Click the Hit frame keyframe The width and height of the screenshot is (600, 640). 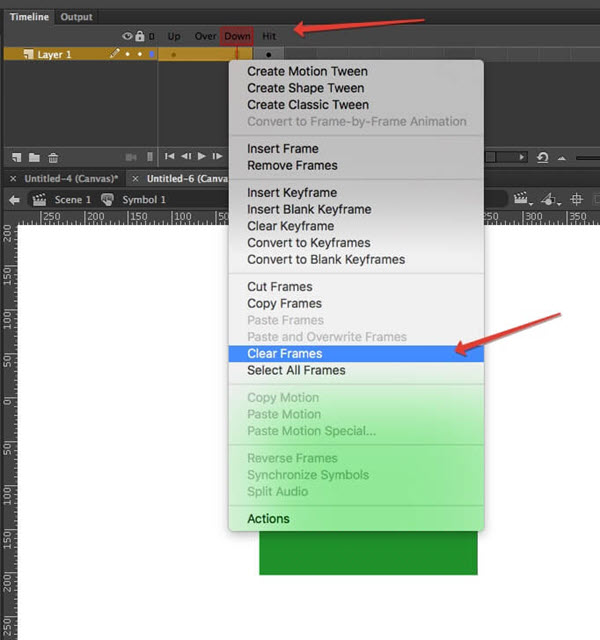pos(268,54)
